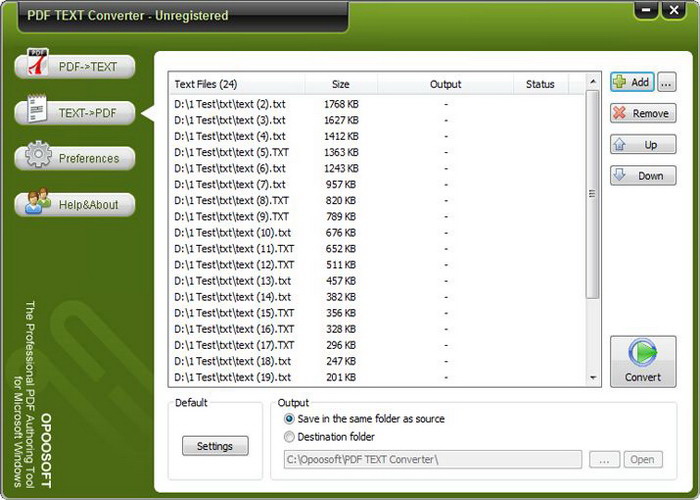Select file text (18).txt

(377, 361)
